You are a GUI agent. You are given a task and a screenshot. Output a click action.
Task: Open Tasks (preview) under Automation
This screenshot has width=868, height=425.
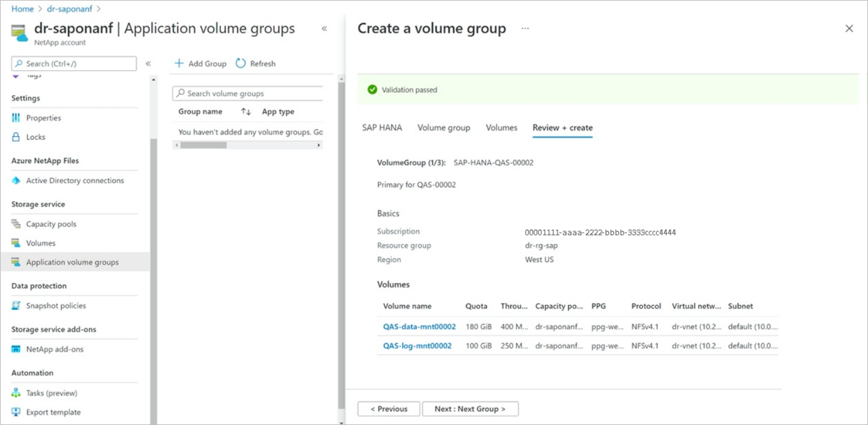(x=52, y=393)
